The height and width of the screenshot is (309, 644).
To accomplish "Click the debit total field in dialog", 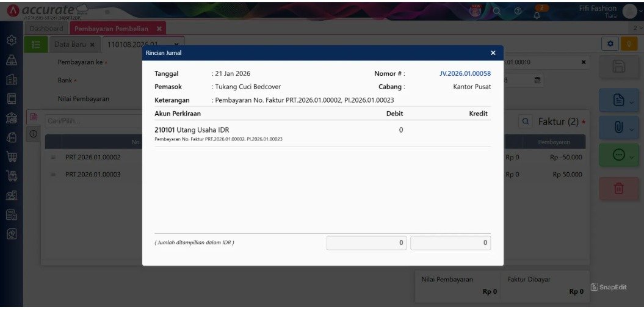I will pyautogui.click(x=366, y=243).
